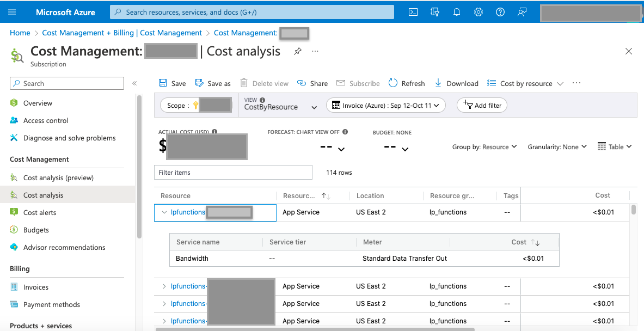Pin Cost analysis to dashboard
The width and height of the screenshot is (644, 331).
(x=298, y=51)
